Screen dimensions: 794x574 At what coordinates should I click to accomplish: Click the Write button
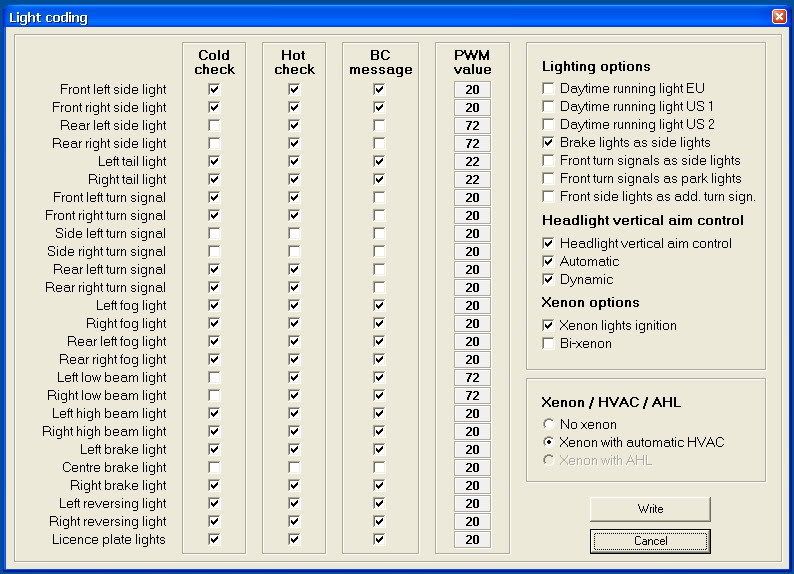click(x=650, y=509)
